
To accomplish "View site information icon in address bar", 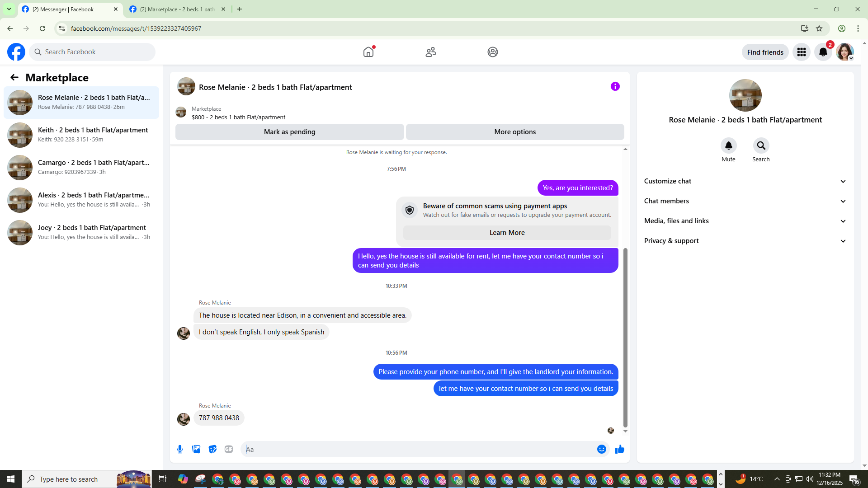I will (62, 28).
